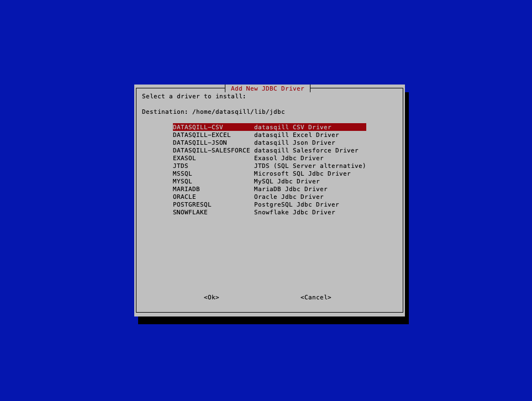Image resolution: width=532 pixels, height=401 pixels.
Task: Choose the DATASQILL-SALESFORCE driver
Action: coord(210,150)
